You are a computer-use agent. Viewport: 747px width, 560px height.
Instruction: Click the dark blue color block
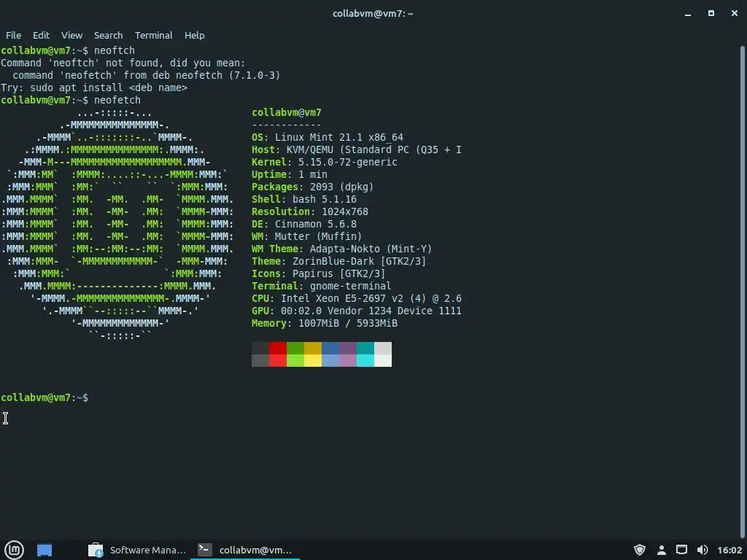click(330, 348)
